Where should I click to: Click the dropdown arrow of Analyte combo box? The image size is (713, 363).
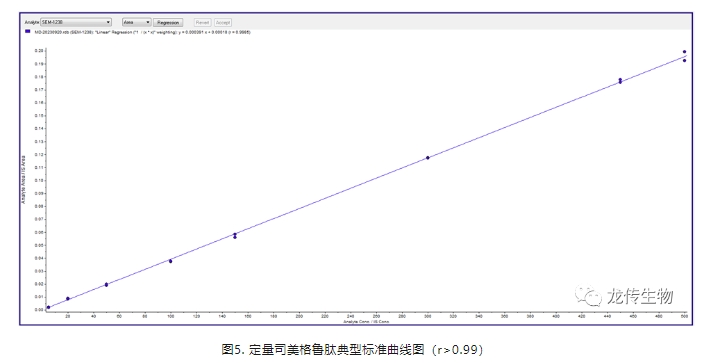click(x=108, y=22)
